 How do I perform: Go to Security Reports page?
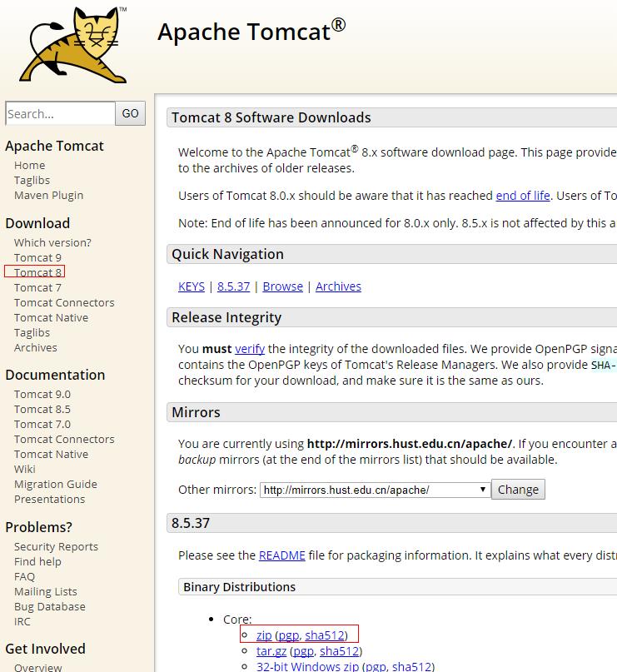pyautogui.click(x=56, y=546)
